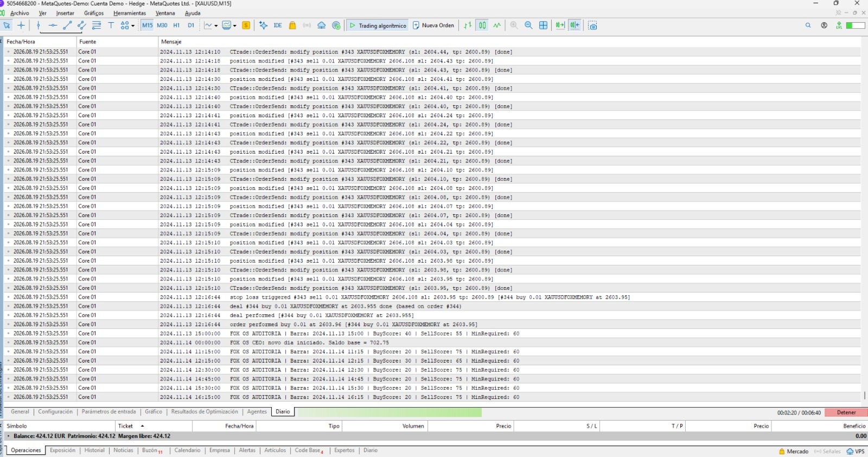Click the toolbar icon before Trading algorítmico
The image size is (868, 457).
336,25
